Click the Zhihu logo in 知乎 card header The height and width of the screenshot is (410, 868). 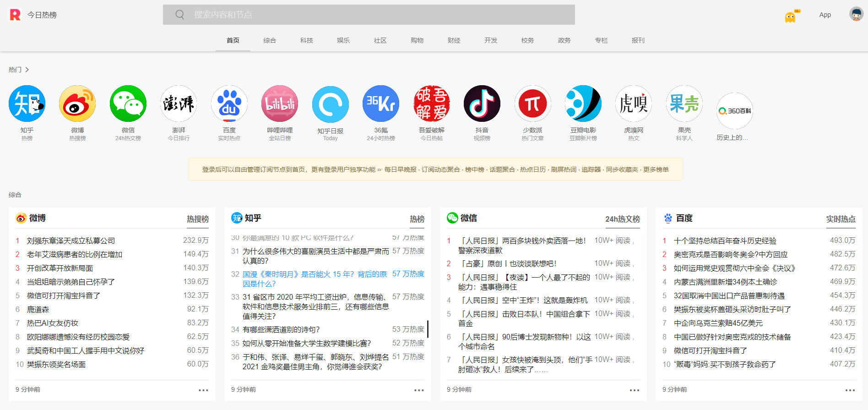237,218
